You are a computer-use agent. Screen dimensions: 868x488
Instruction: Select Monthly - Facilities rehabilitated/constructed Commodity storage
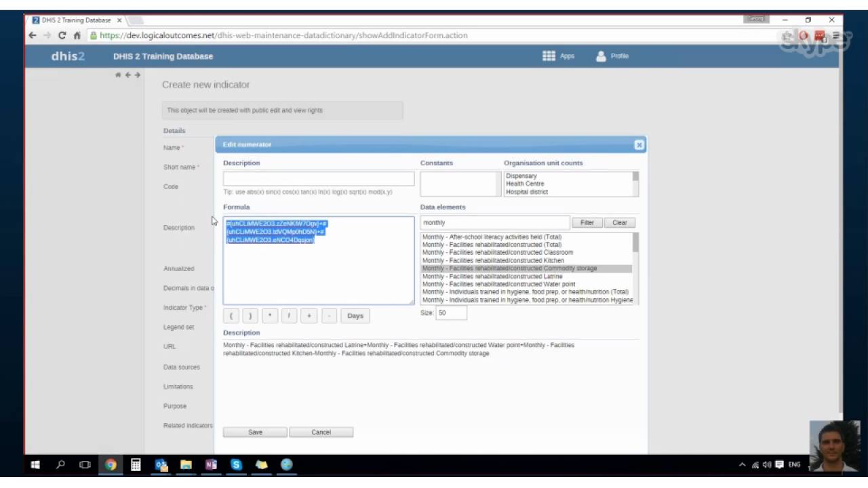[x=526, y=268]
